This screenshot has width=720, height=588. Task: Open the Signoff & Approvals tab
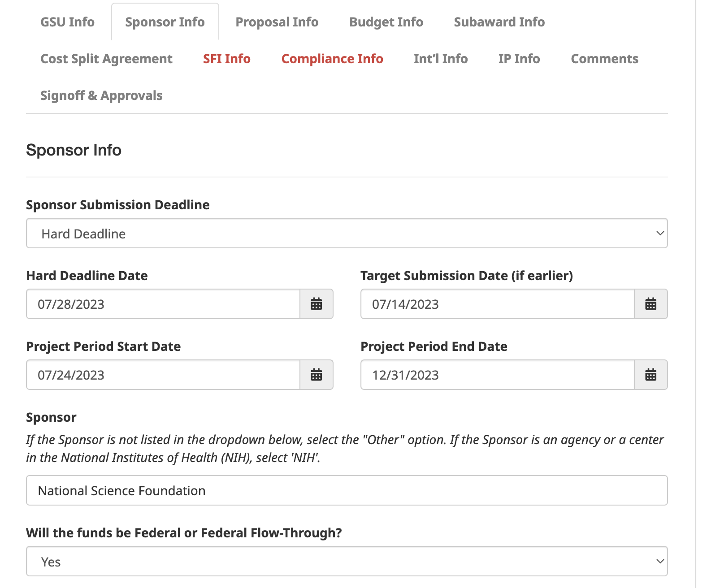[101, 95]
